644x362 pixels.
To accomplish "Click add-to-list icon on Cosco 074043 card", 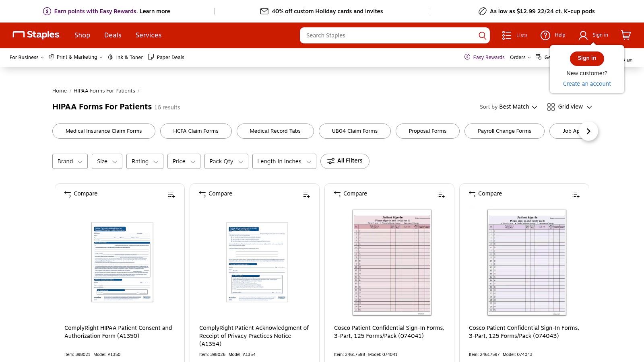I will [x=576, y=195].
